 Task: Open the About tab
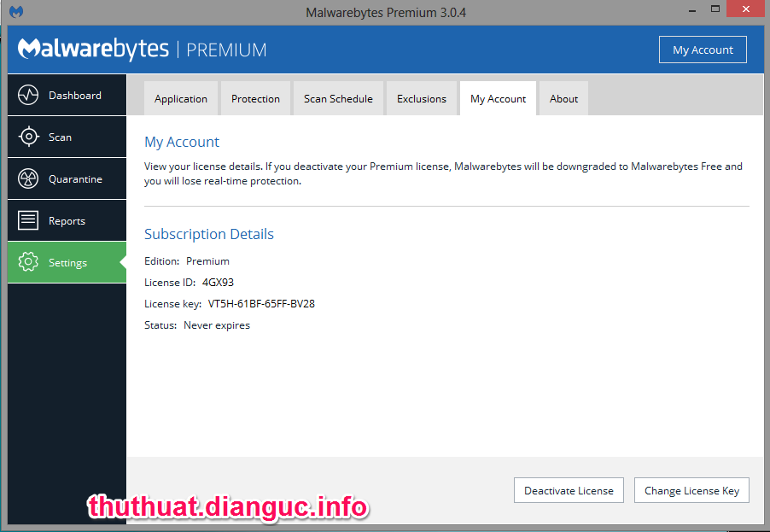coord(563,98)
